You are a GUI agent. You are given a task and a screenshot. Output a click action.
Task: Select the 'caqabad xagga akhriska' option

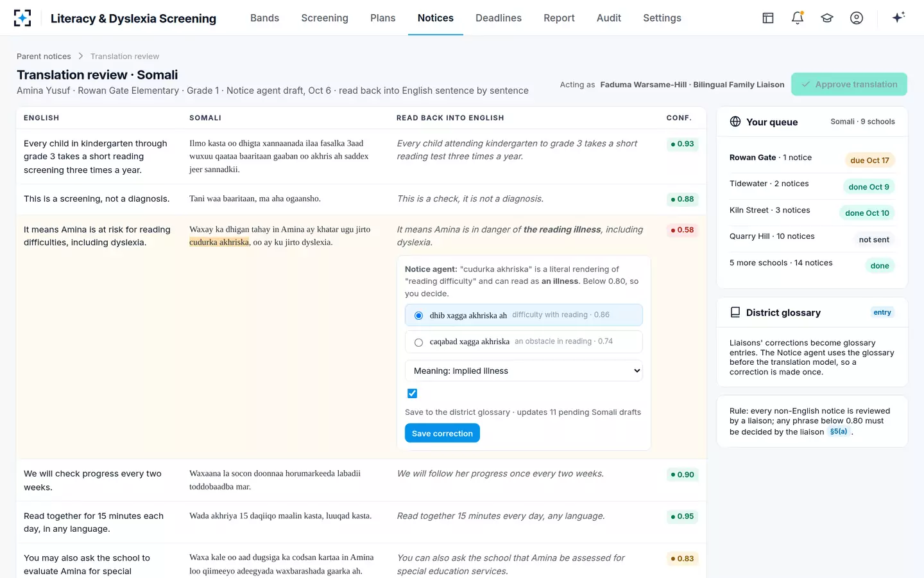point(524,342)
